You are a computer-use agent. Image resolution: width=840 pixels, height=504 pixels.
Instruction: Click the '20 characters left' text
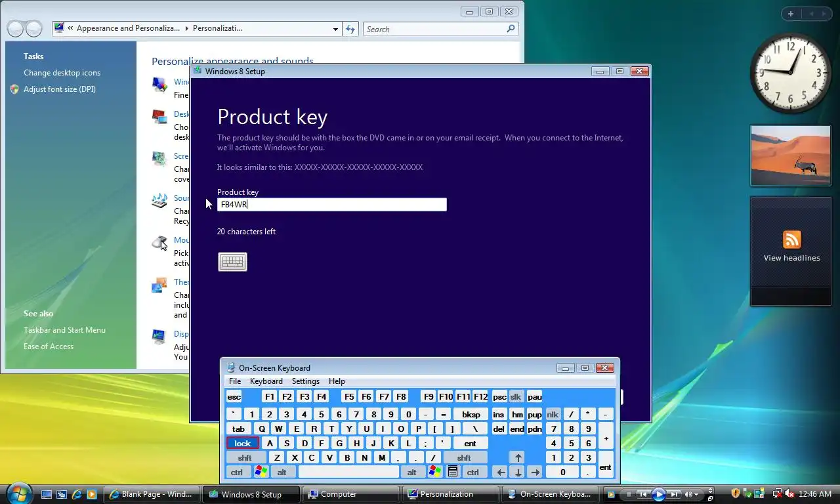click(246, 232)
